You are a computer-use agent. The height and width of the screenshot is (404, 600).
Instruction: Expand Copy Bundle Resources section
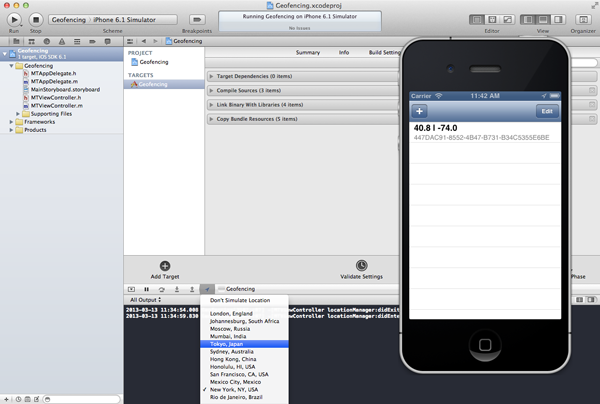(x=211, y=119)
